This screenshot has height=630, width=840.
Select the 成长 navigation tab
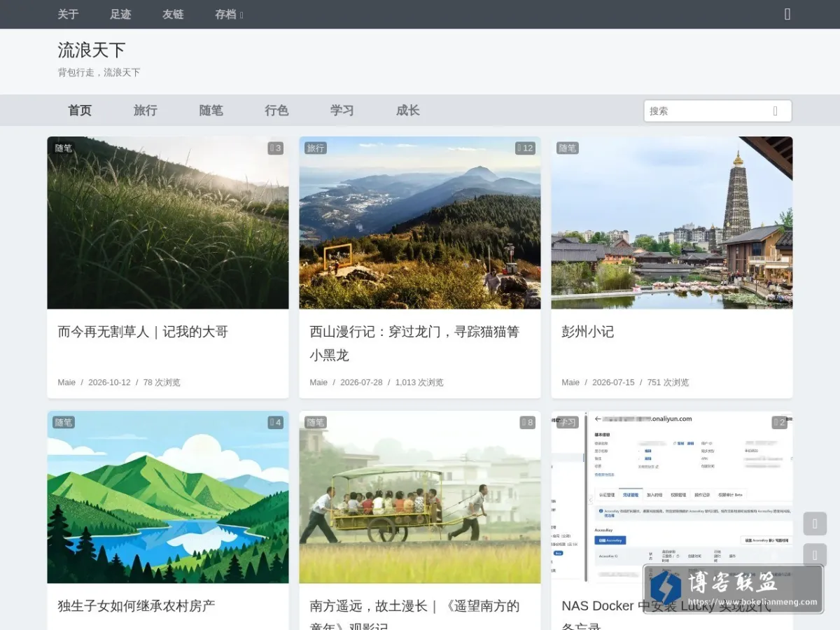[x=408, y=111]
